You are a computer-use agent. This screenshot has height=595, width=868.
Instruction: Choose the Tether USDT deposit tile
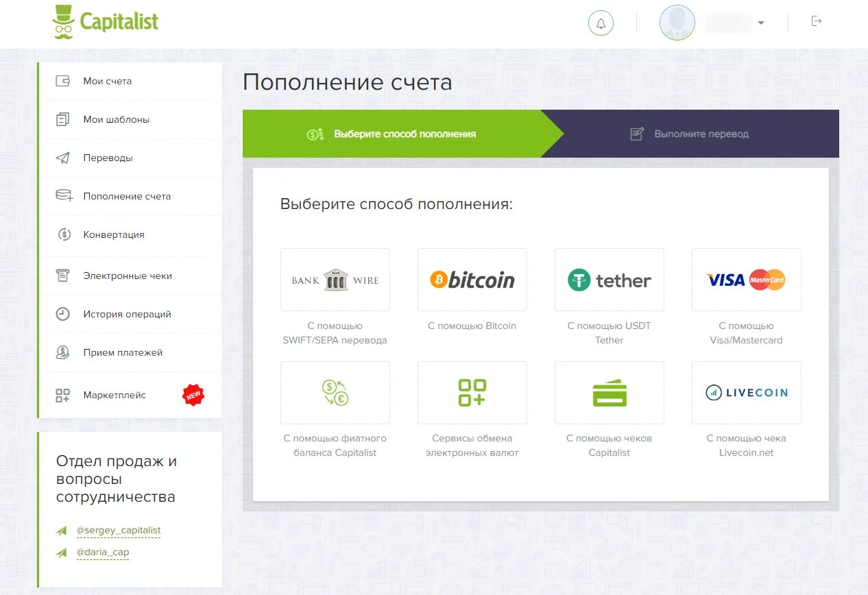coord(610,280)
